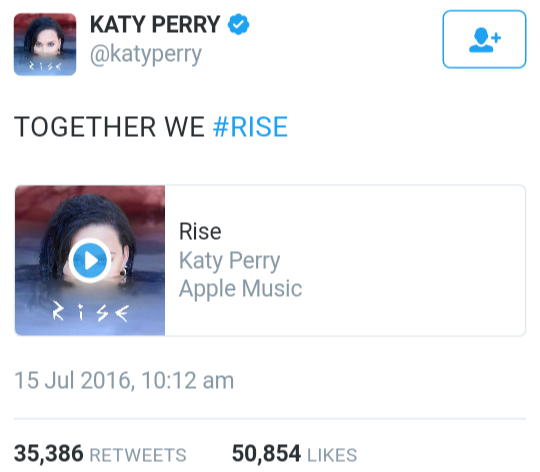View the 35,386 retweets count

point(49,453)
